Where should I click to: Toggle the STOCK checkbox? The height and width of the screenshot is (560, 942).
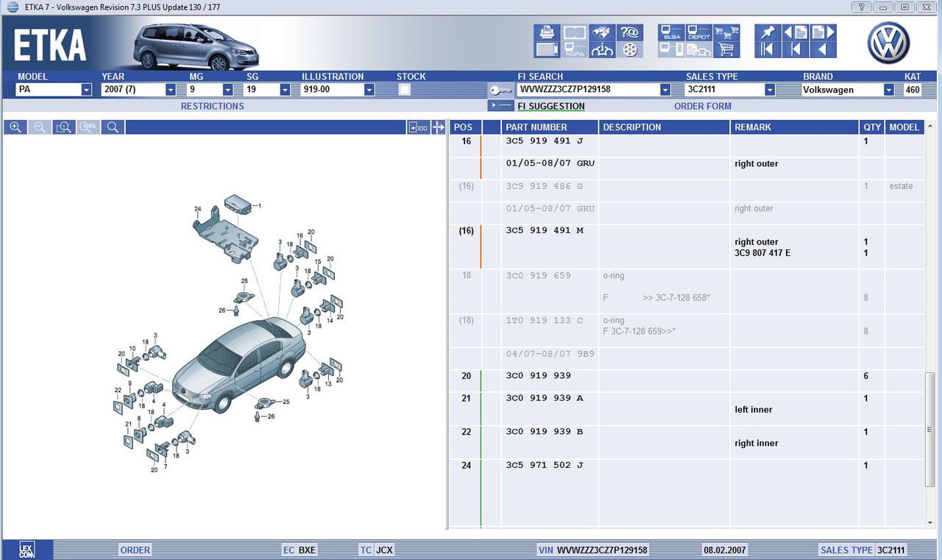pyautogui.click(x=404, y=90)
